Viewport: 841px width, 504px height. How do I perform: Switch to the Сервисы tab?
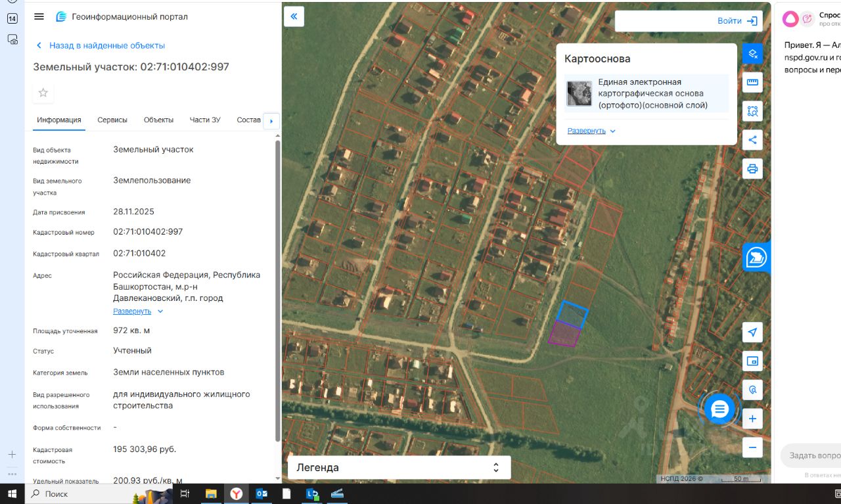[x=112, y=120]
